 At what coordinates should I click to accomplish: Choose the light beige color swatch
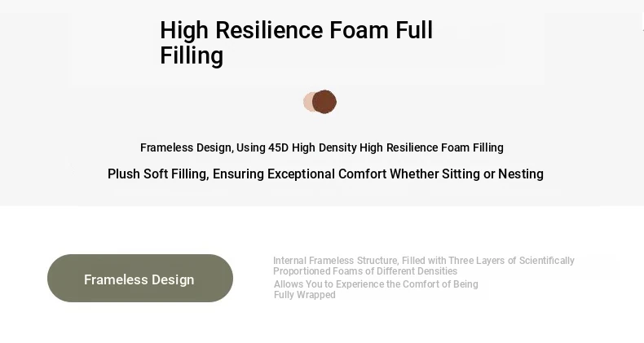[308, 102]
